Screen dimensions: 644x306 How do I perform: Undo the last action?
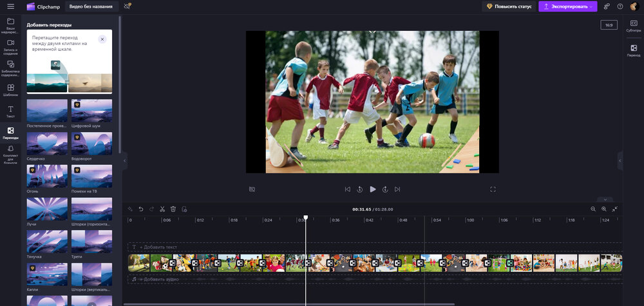pyautogui.click(x=141, y=209)
